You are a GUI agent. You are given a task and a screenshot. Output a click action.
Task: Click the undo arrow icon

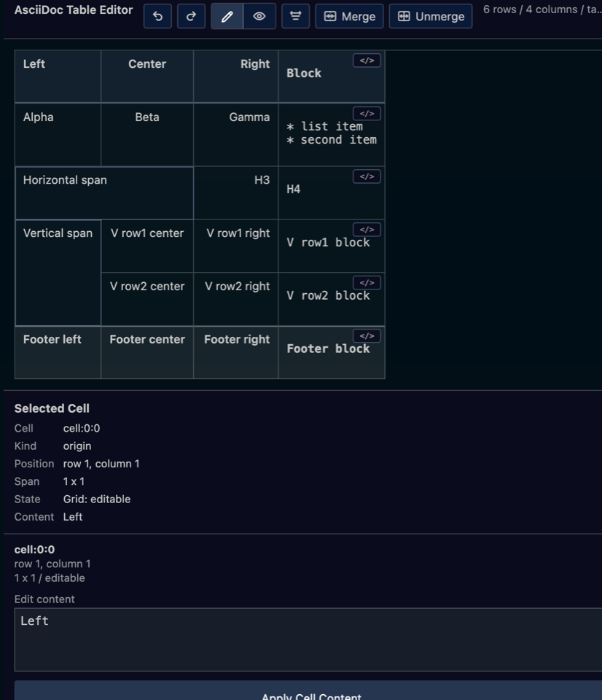[157, 17]
